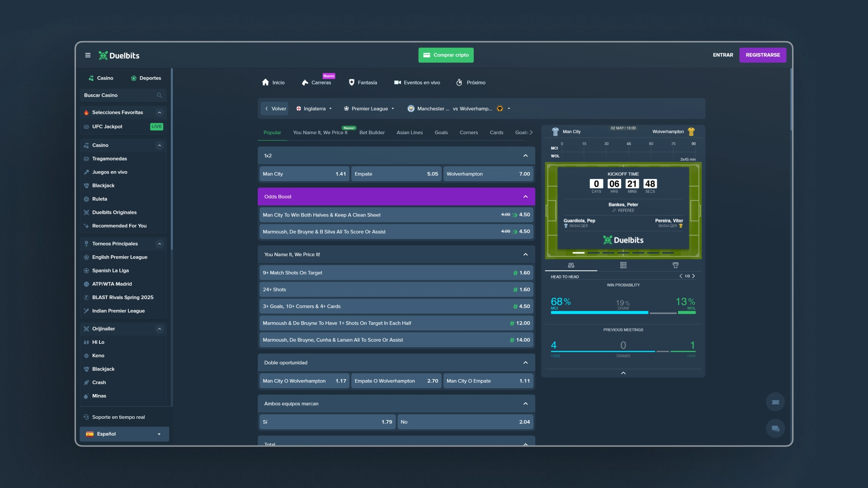The height and width of the screenshot is (488, 868).
Task: Collapse the Odds Boost market
Action: (525, 197)
